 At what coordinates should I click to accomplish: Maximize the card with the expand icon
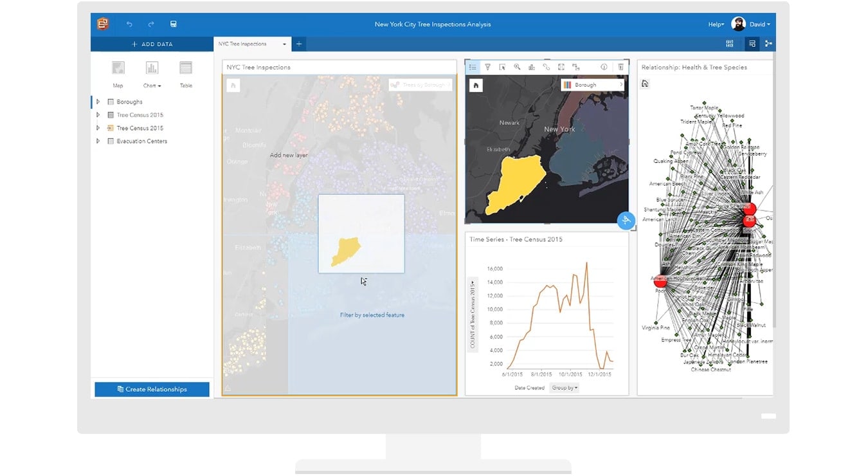pos(561,67)
